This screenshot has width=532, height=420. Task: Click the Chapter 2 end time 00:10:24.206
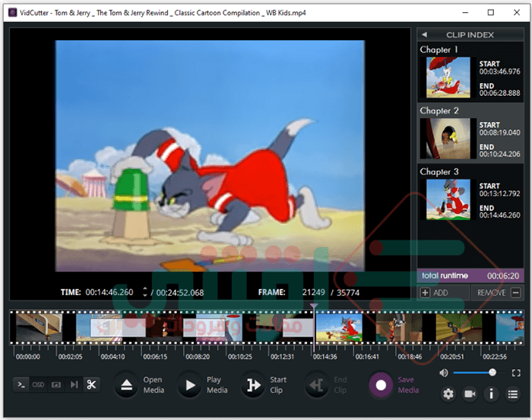pyautogui.click(x=499, y=154)
